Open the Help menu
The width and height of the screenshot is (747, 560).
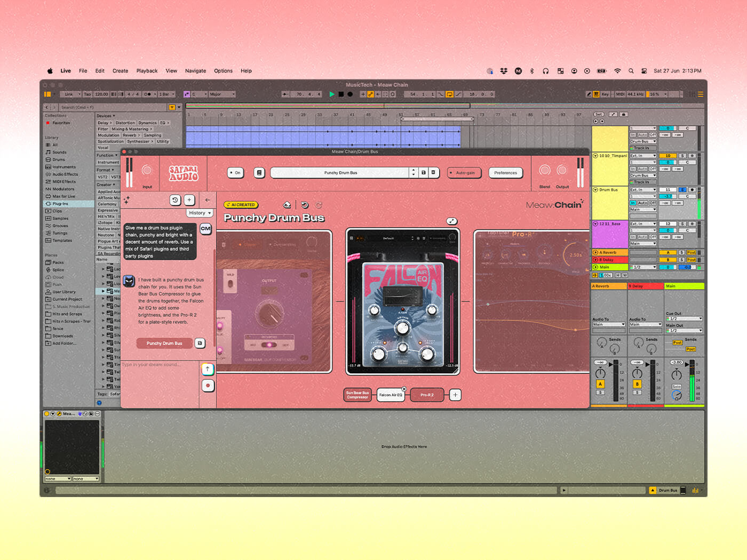pos(246,71)
